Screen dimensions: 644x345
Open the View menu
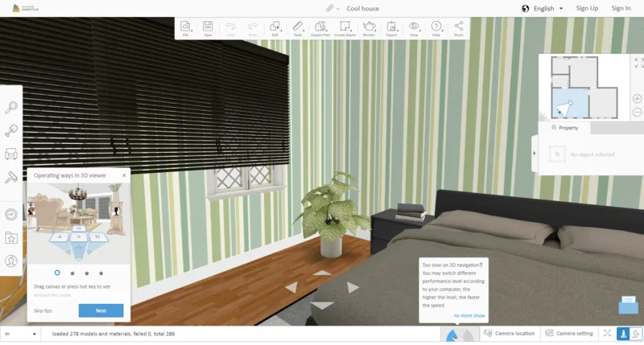pos(414,28)
